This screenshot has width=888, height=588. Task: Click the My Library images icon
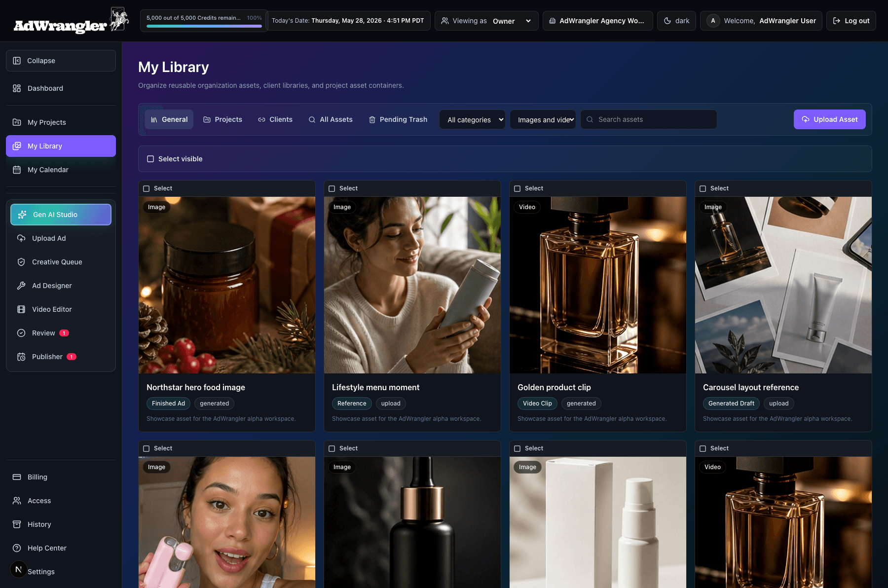[x=17, y=146]
